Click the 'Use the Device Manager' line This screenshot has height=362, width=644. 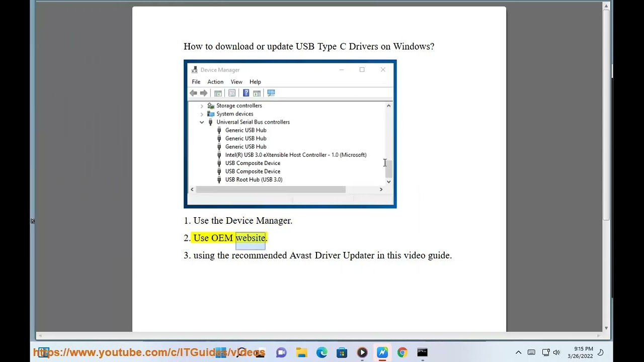tap(238, 221)
